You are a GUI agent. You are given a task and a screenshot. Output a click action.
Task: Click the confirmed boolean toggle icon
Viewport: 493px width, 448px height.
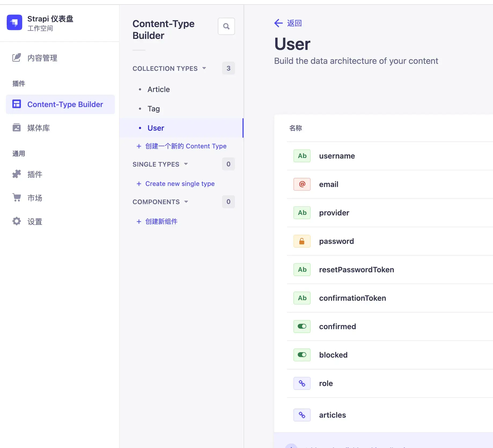click(302, 326)
